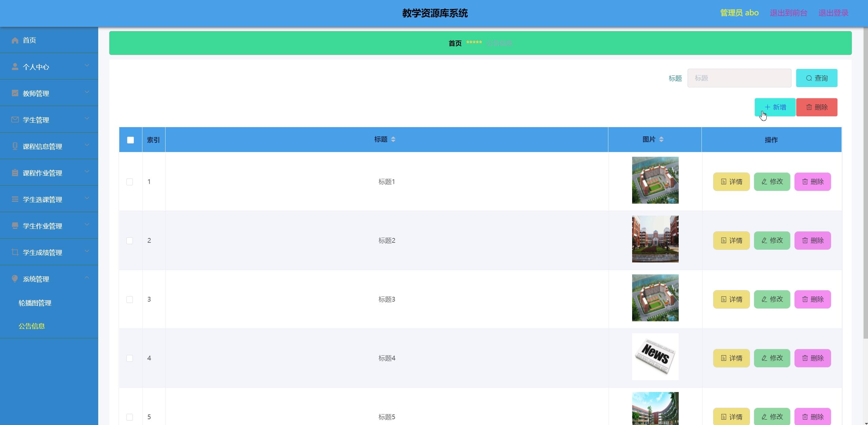Click the clipboard icon next to 课程作业管理

(15, 173)
